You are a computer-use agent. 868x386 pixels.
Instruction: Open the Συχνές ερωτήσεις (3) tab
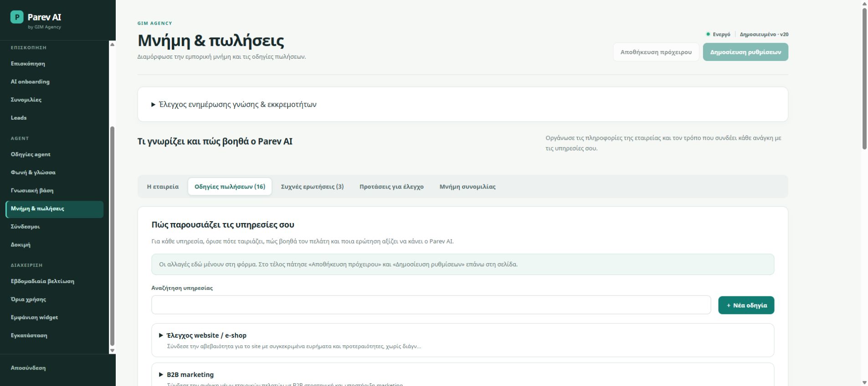(x=312, y=187)
